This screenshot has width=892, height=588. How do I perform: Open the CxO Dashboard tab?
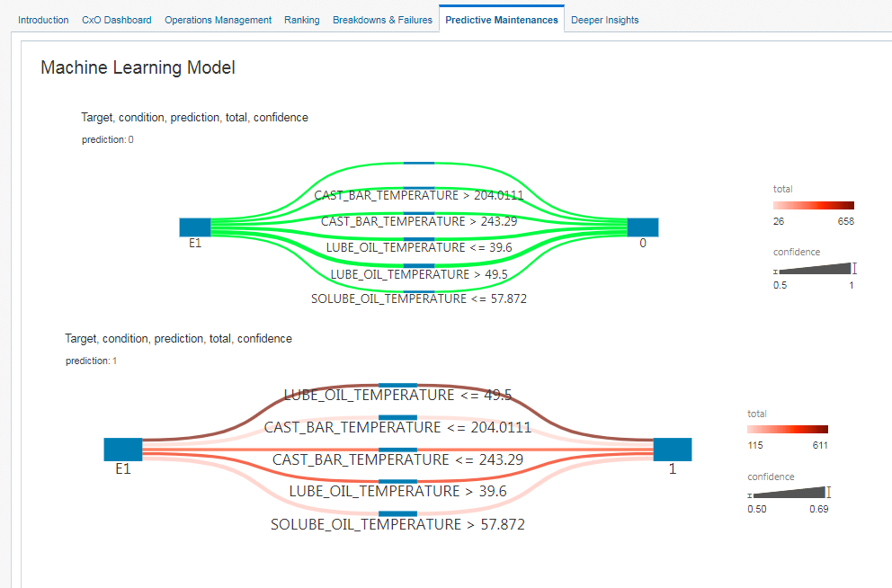point(116,19)
